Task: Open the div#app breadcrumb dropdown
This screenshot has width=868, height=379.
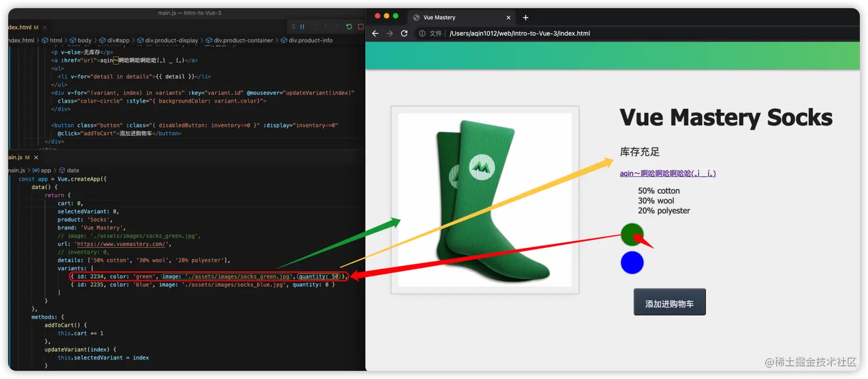Action: click(114, 40)
